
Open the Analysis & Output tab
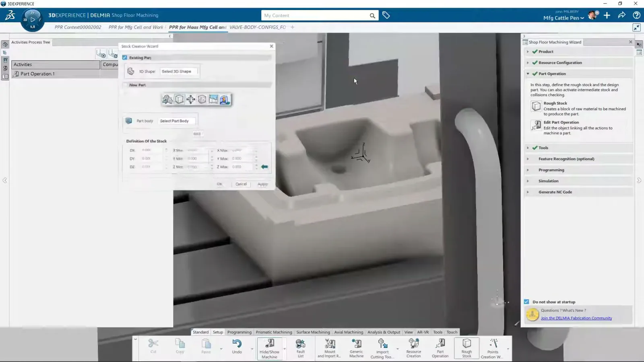[x=384, y=332]
